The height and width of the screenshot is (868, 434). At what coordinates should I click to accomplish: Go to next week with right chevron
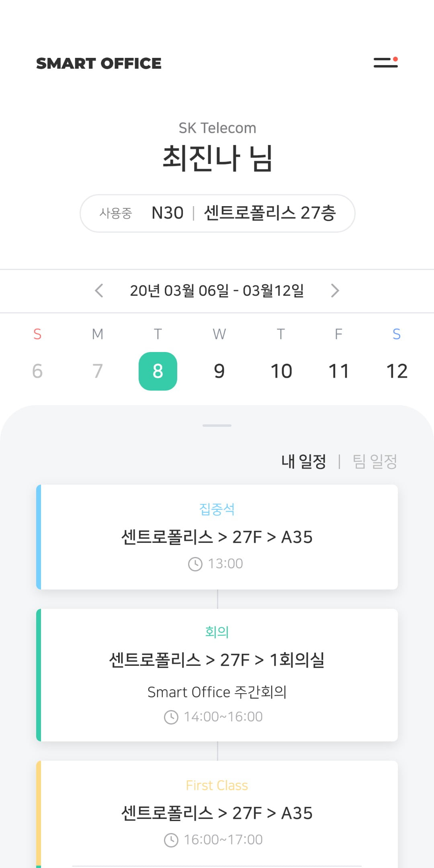click(x=335, y=291)
